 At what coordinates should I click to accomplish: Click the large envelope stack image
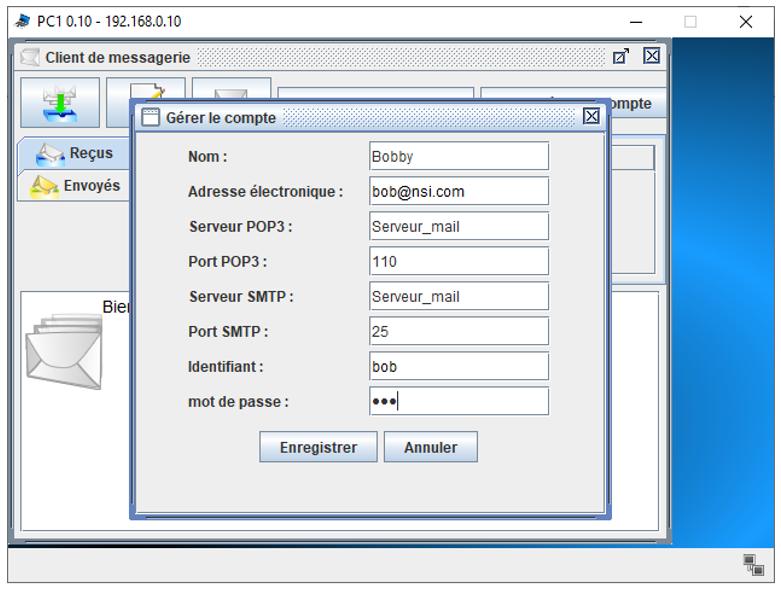(63, 351)
